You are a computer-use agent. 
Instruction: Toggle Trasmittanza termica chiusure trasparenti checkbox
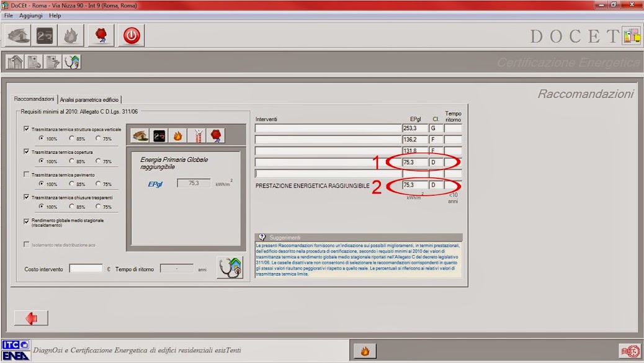pos(26,197)
